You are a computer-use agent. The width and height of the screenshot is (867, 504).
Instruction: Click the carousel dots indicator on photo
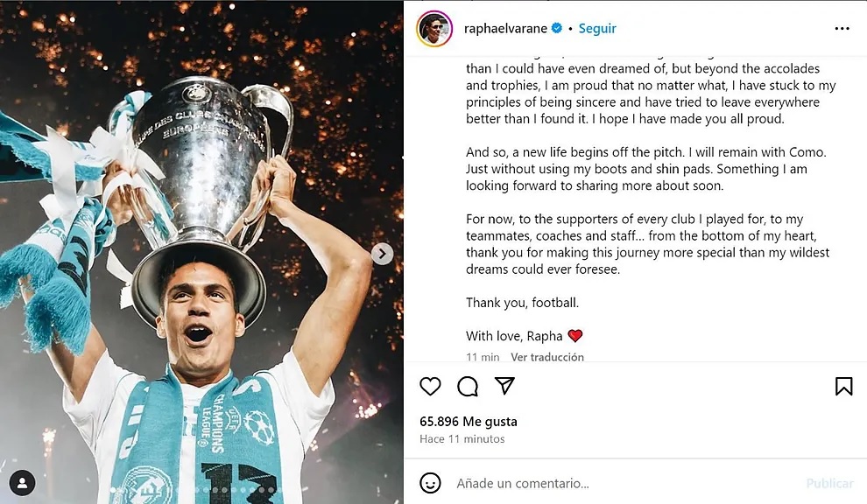[x=201, y=490]
